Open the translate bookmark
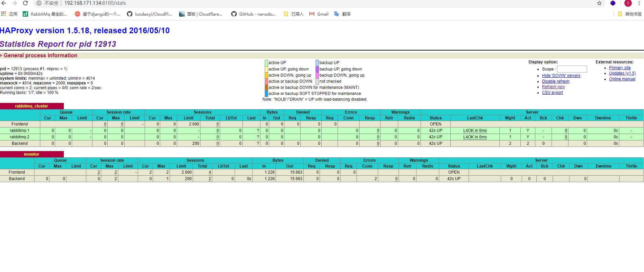 (x=342, y=14)
